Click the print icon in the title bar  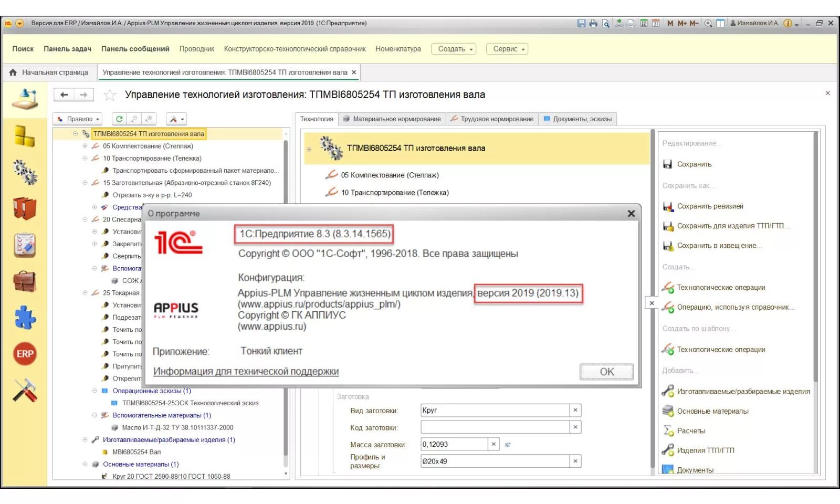pyautogui.click(x=593, y=23)
